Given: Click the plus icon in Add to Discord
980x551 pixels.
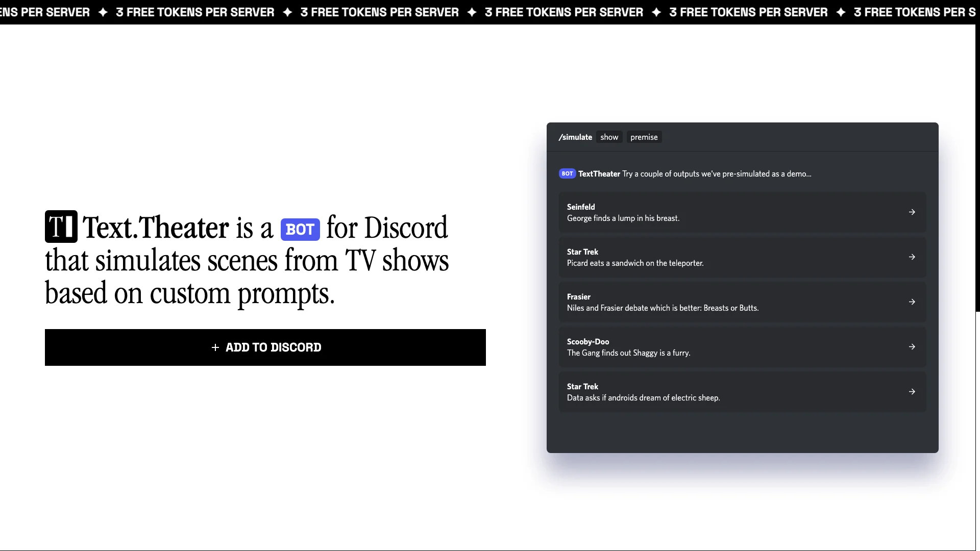Looking at the screenshot, I should [x=215, y=347].
